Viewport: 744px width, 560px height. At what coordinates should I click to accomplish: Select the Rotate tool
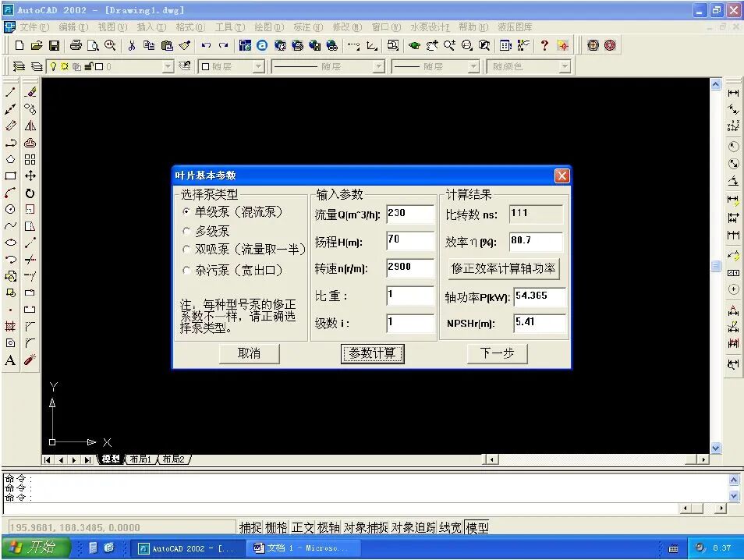click(x=30, y=193)
